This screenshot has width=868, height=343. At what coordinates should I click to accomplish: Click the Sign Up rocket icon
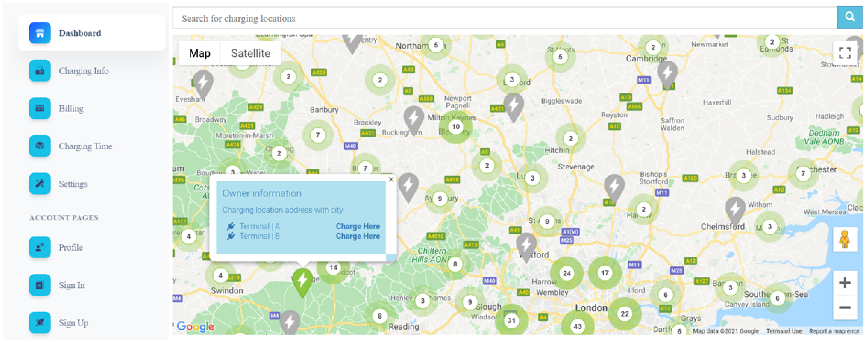pyautogui.click(x=40, y=322)
